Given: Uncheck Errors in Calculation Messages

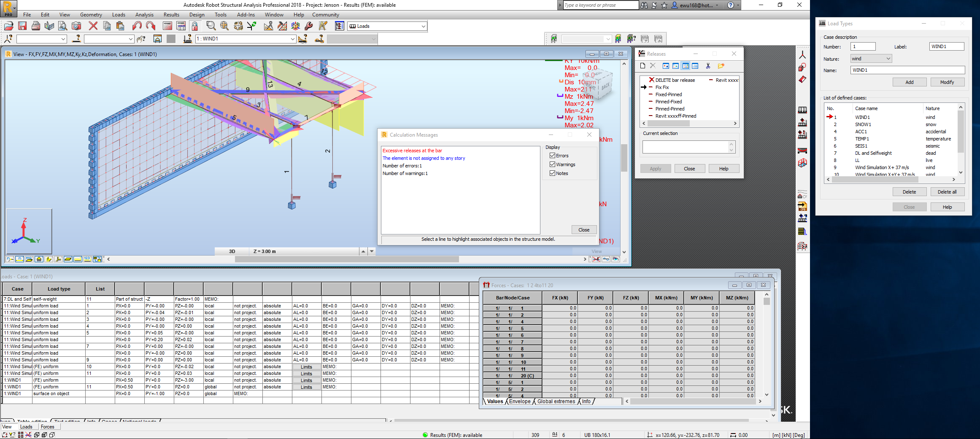Looking at the screenshot, I should coord(552,156).
